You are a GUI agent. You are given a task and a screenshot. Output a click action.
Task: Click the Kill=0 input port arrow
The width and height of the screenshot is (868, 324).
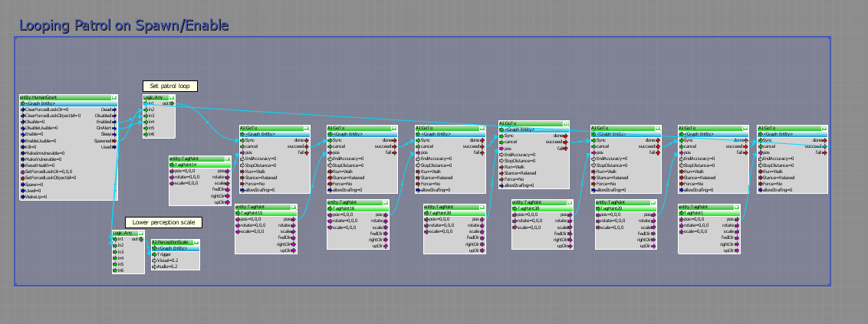[x=23, y=147]
